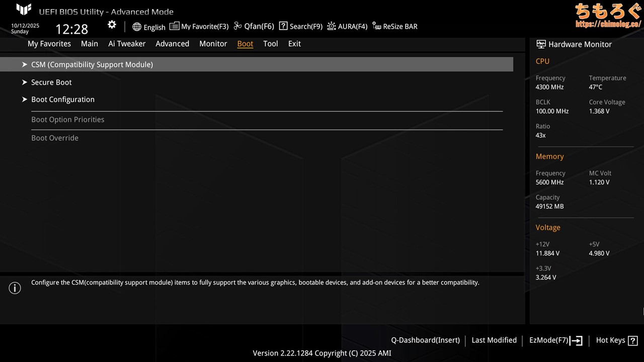The width and height of the screenshot is (644, 362).
Task: Expand the Secure Boot submenu
Action: pos(51,82)
